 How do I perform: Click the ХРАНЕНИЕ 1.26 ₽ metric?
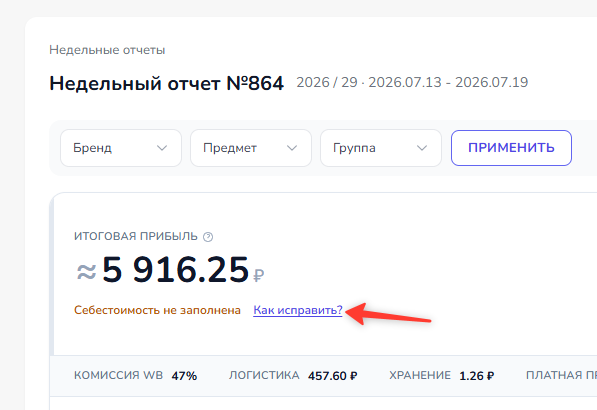click(442, 376)
